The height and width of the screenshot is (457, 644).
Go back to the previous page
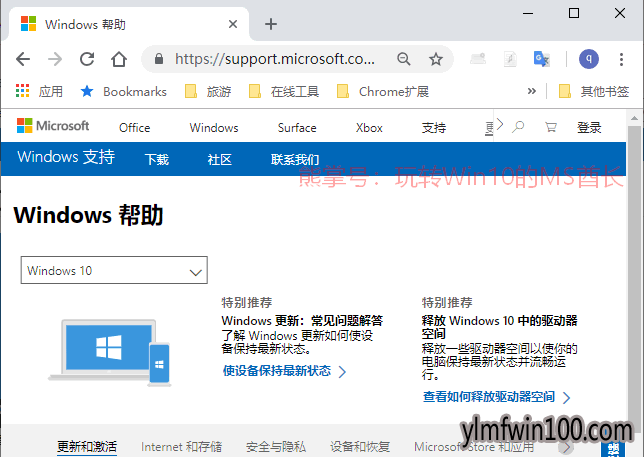click(x=23, y=60)
